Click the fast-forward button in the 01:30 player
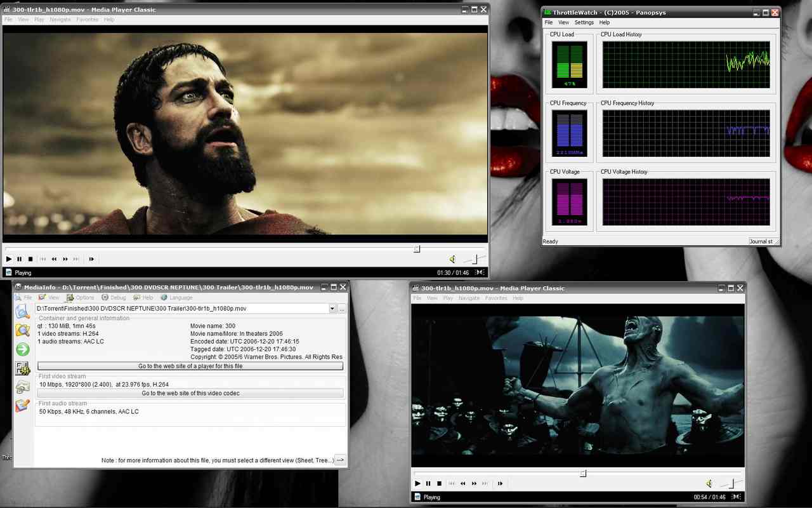812x508 pixels. point(65,259)
